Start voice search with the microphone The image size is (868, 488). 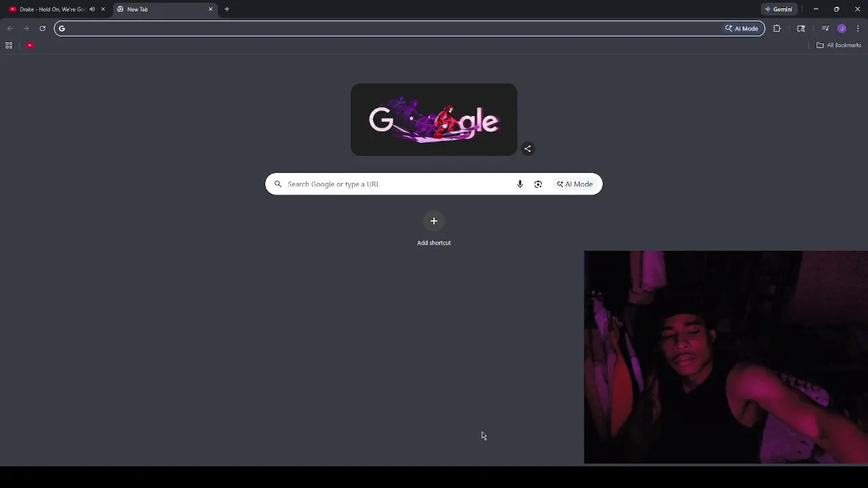click(520, 184)
